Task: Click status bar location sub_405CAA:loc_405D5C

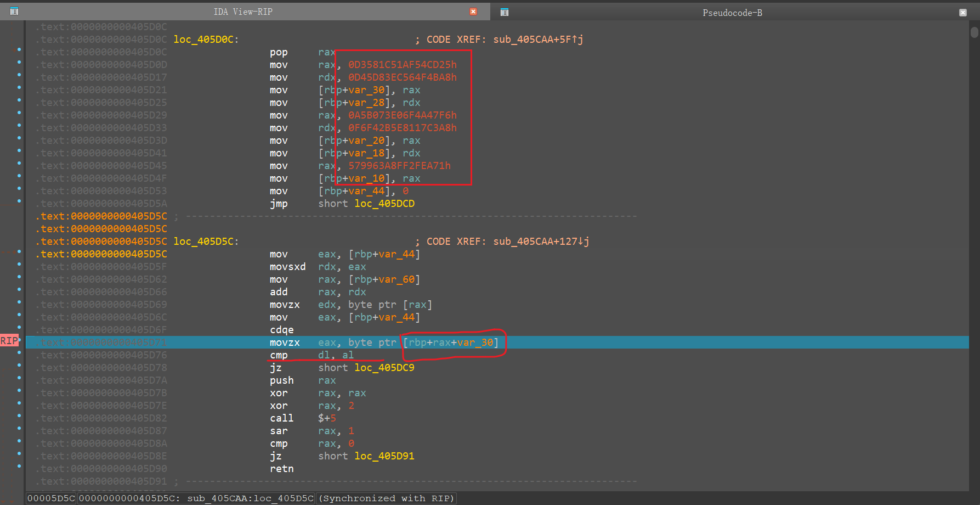Action: tap(251, 498)
